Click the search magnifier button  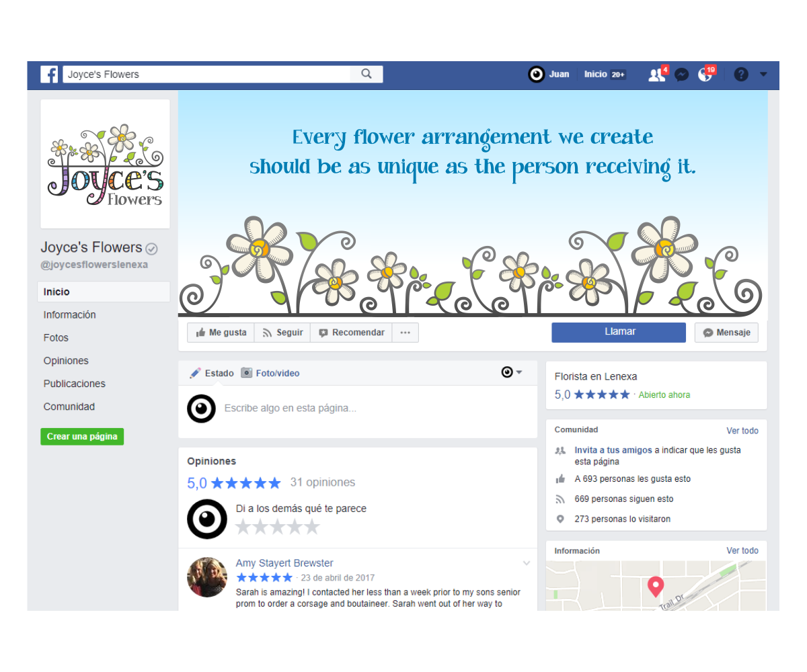[367, 74]
